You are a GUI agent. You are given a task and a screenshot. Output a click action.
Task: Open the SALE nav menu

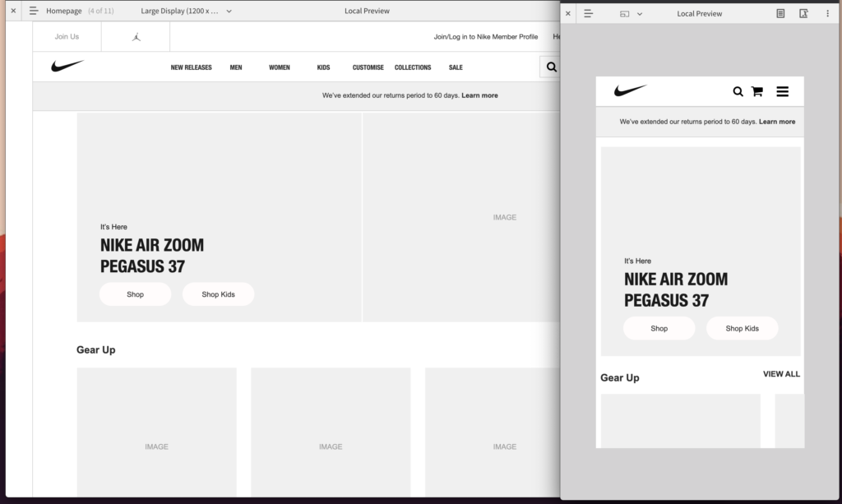456,67
